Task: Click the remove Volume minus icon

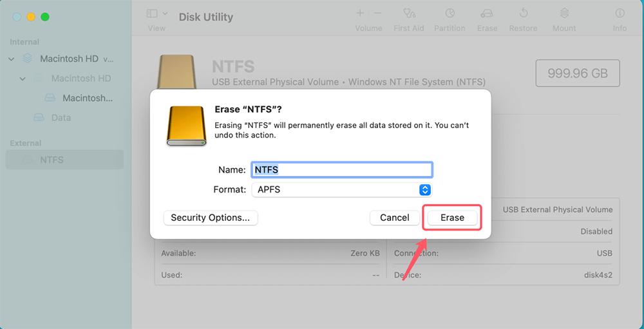Action: tap(377, 13)
